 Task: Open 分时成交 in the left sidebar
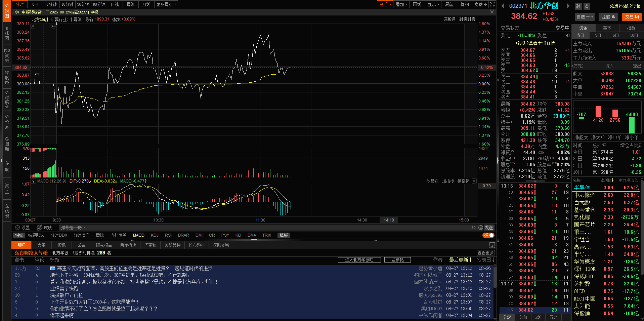point(7,99)
